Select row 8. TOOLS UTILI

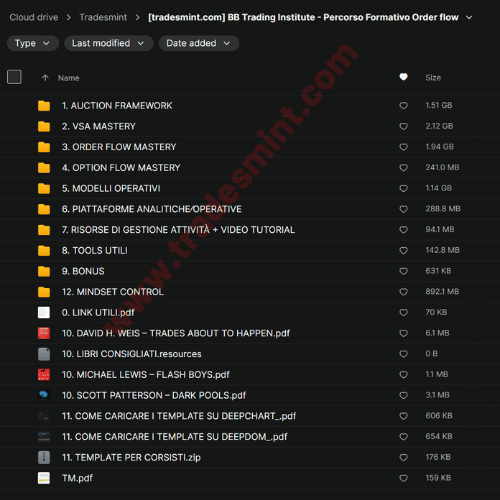250,250
